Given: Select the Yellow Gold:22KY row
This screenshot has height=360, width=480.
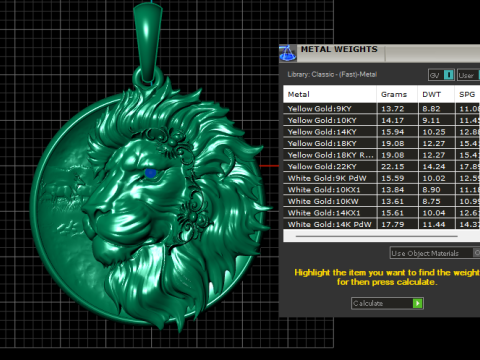Looking at the screenshot, I should point(382,167).
